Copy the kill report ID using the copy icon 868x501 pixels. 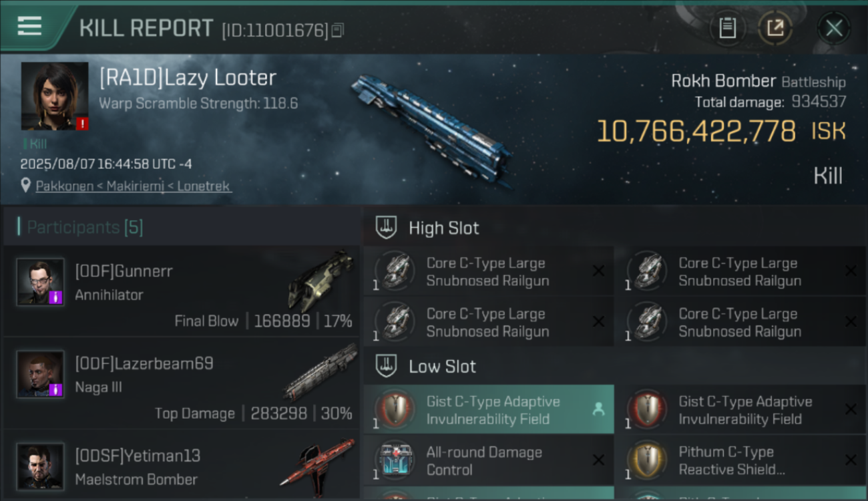click(338, 30)
